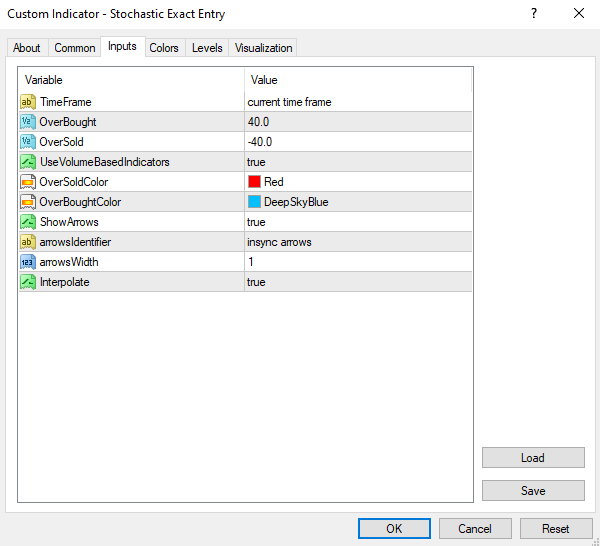This screenshot has height=546, width=600.
Task: Click the Reset button
Action: tap(556, 529)
